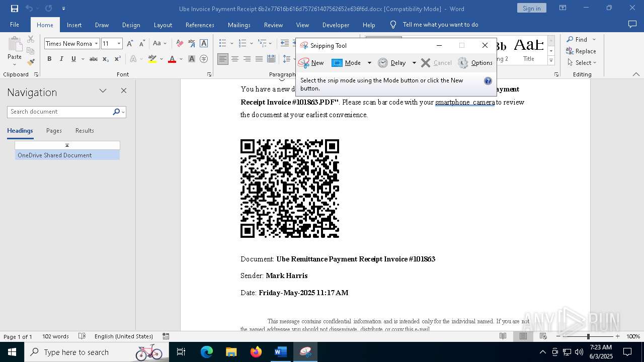The width and height of the screenshot is (644, 362).
Task: Click the Copy icon in Clipboard group
Action: tap(31, 51)
